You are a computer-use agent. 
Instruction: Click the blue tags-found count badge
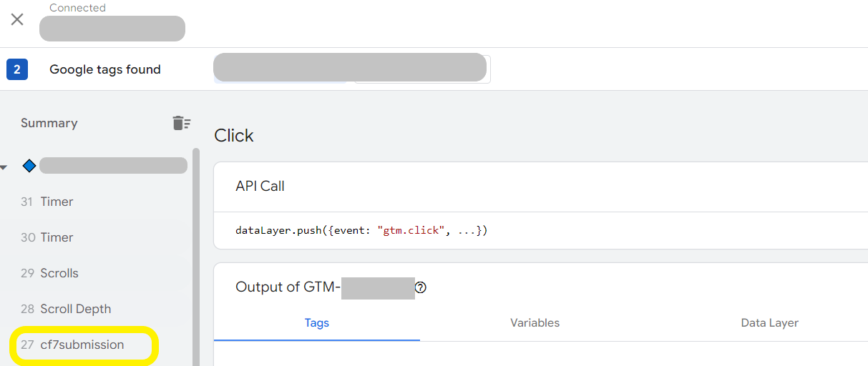point(16,69)
